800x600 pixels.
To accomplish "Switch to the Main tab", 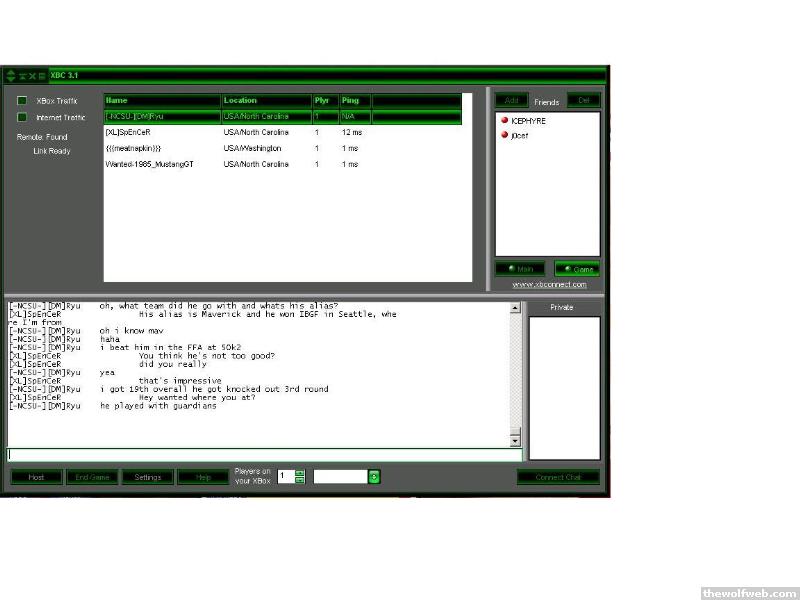I will [x=520, y=269].
